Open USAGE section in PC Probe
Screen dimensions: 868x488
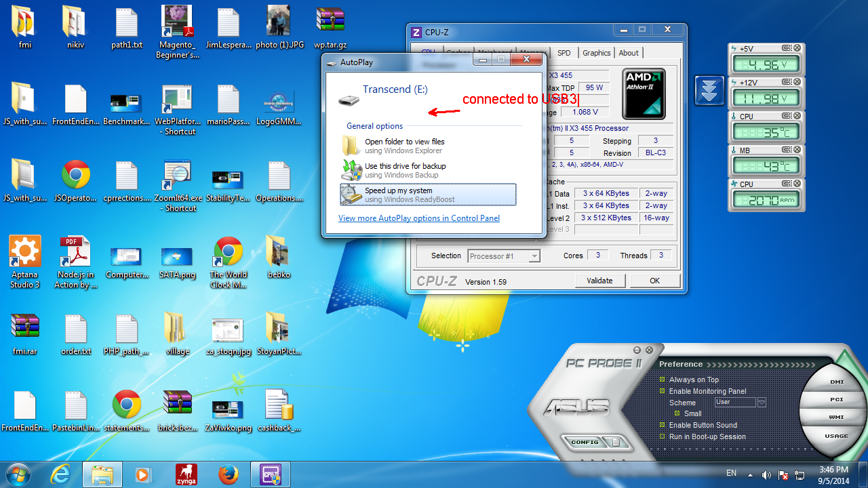click(837, 436)
